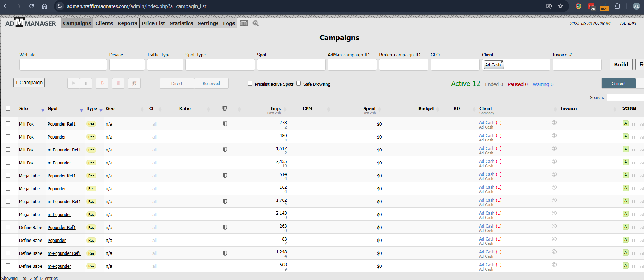Reload the page in the browser
Viewport: 644px width, 280px height.
(x=32, y=6)
